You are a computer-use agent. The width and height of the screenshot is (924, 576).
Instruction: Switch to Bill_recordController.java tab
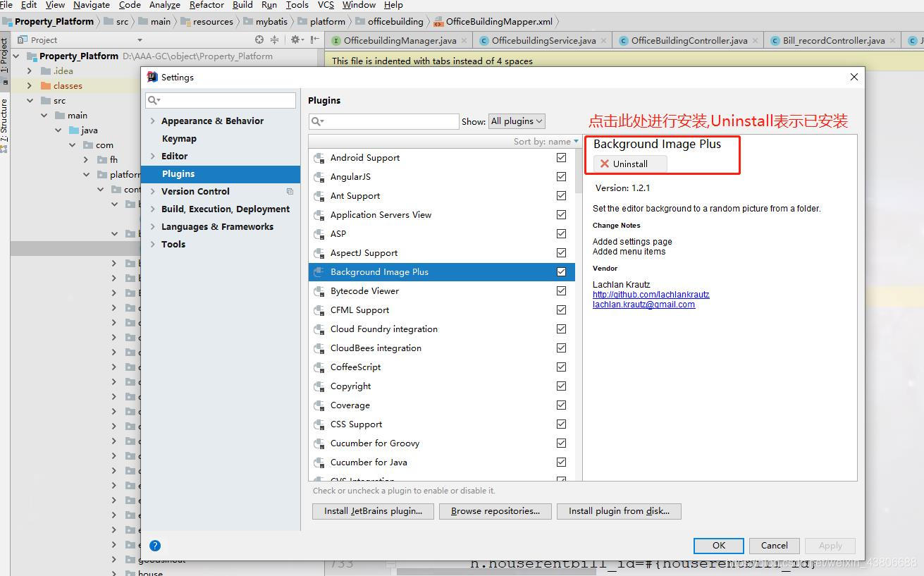pos(834,41)
